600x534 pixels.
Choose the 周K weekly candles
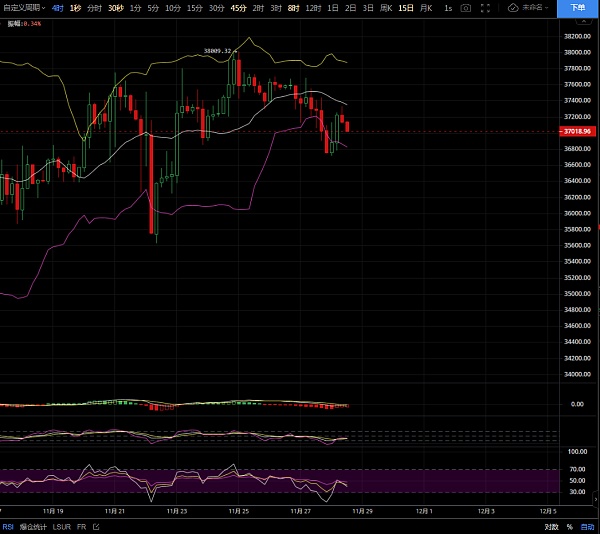click(384, 7)
